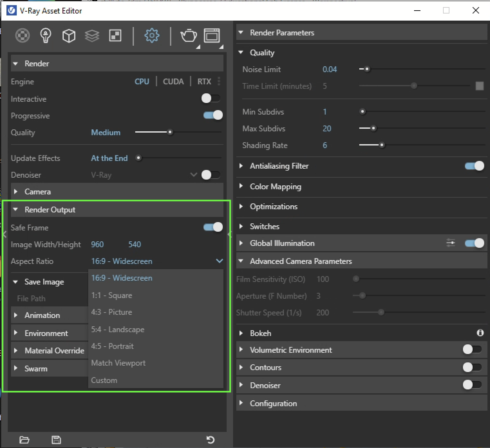Expand the Camera section
The image size is (490, 448).
(x=15, y=191)
